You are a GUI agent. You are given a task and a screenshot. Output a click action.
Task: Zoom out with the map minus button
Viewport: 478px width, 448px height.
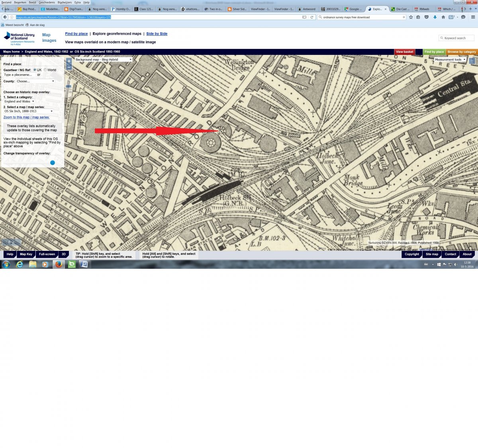tap(69, 67)
